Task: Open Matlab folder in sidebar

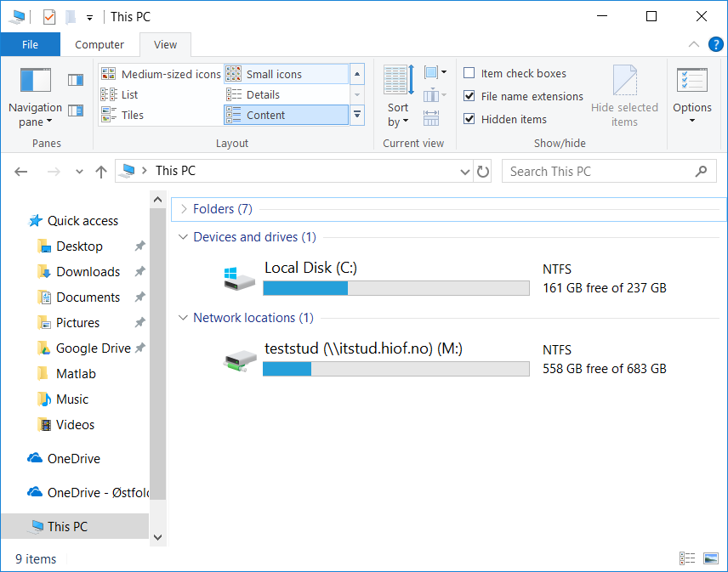Action: 76,374
